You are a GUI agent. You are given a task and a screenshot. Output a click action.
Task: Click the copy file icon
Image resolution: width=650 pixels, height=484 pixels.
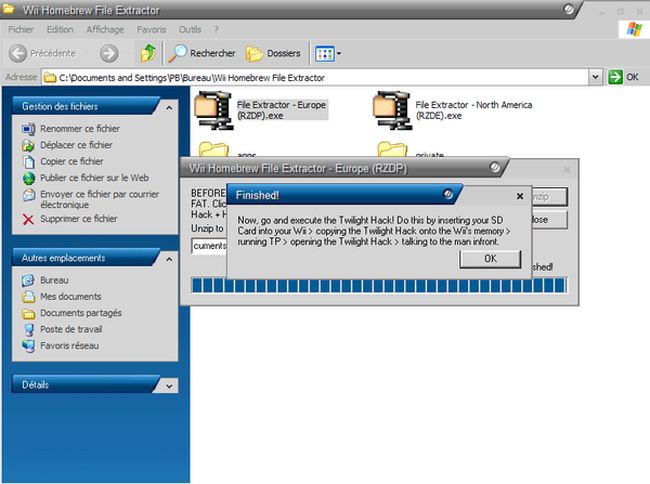(x=29, y=162)
